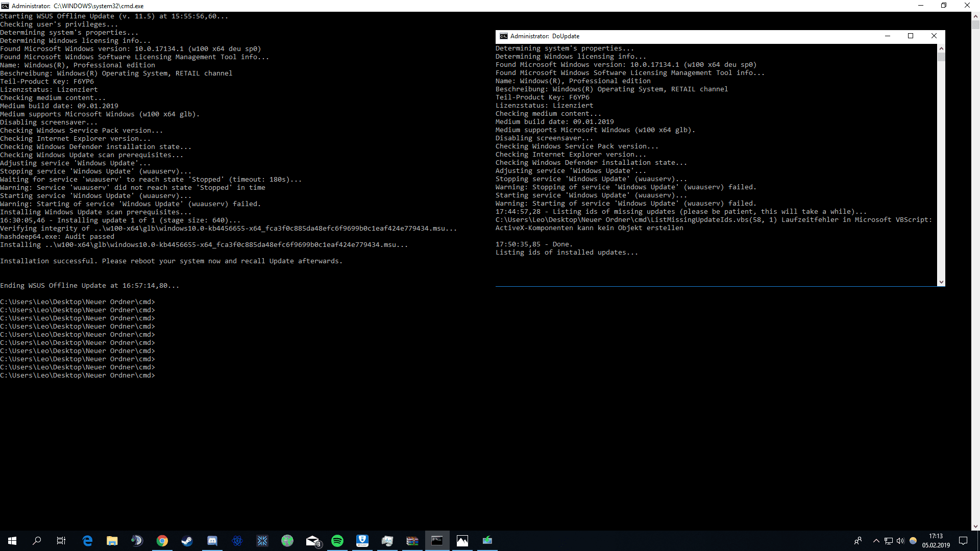Minimize the DoUpdate window
The height and width of the screenshot is (551, 980).
pyautogui.click(x=887, y=36)
